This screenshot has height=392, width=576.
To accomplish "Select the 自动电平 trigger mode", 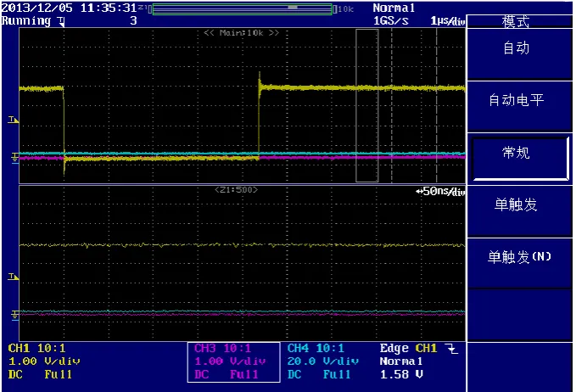I will (x=519, y=107).
